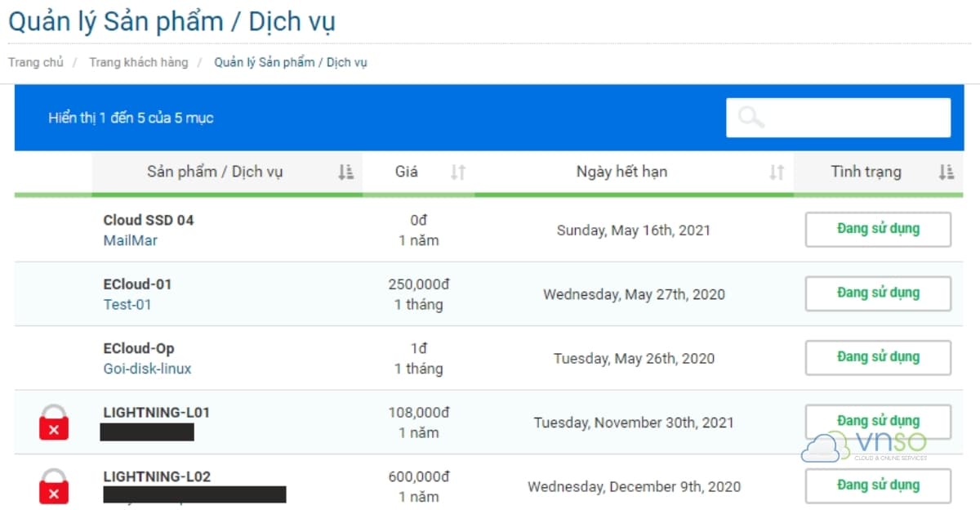Click the Hiển thị 1 đến 5 của 5 mục text
Image resolution: width=980 pixels, height=510 pixels.
pyautogui.click(x=131, y=118)
